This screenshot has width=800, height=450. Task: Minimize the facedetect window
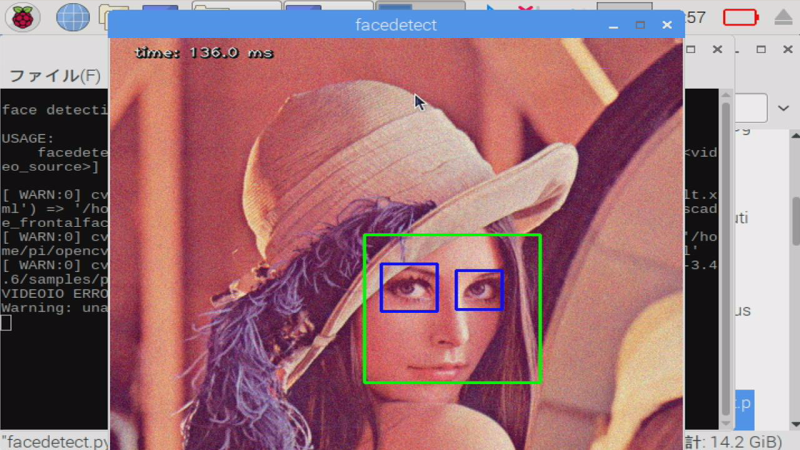[613, 25]
